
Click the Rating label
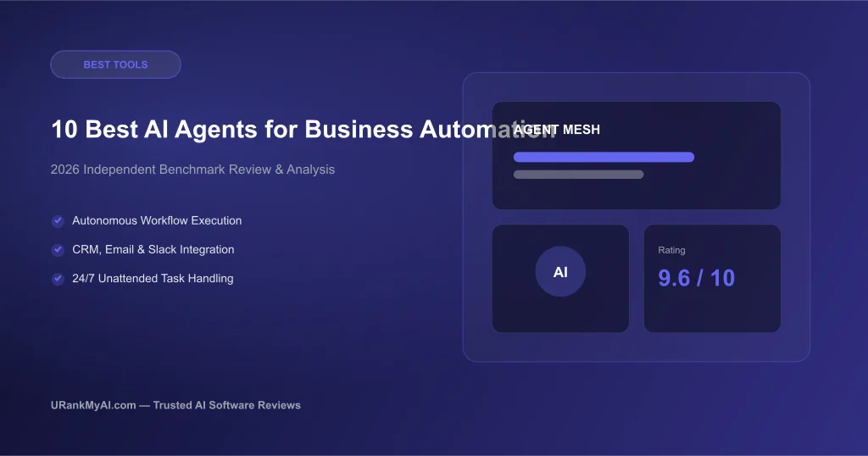click(671, 250)
